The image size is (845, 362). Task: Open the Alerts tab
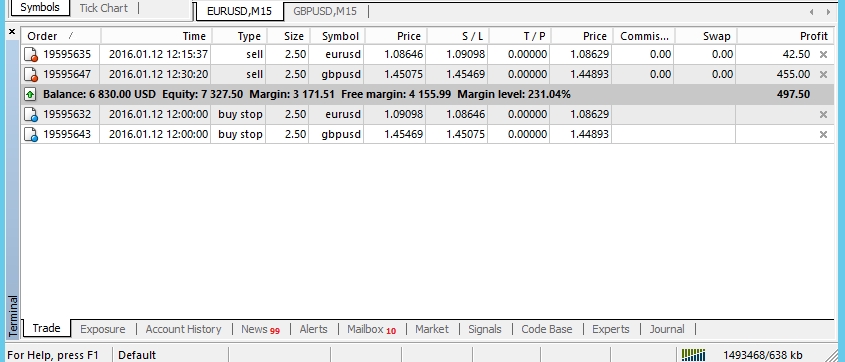coord(313,329)
